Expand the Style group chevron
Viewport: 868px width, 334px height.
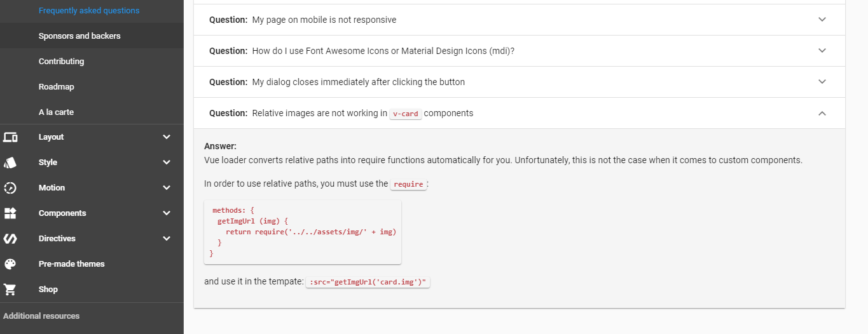[x=167, y=163]
